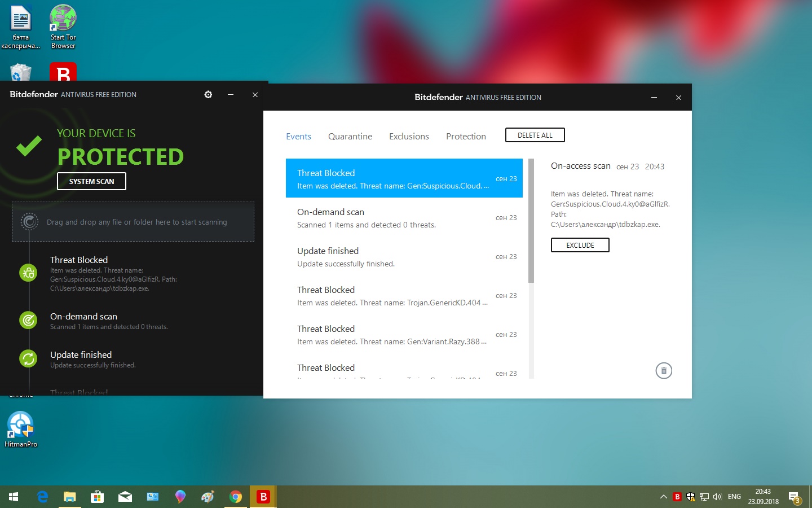The width and height of the screenshot is (812, 508).
Task: Start a SYSTEM SCAN
Action: point(91,181)
